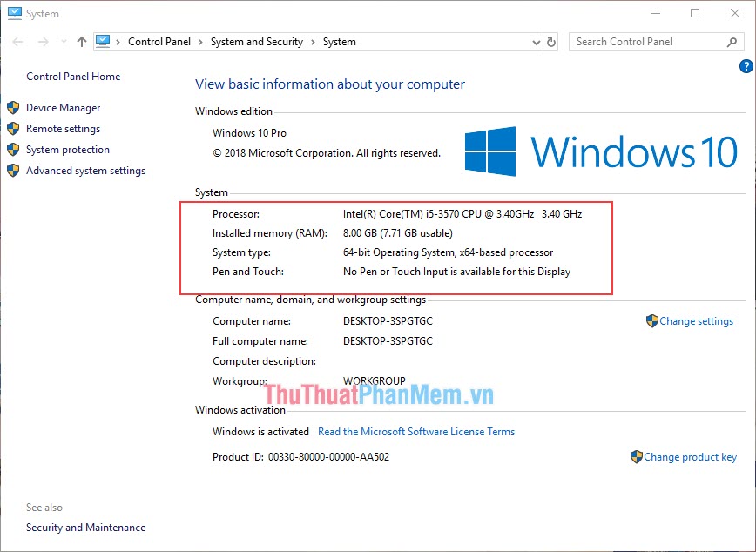The width and height of the screenshot is (756, 552).
Task: Click the Up one level arrow
Action: pyautogui.click(x=81, y=41)
